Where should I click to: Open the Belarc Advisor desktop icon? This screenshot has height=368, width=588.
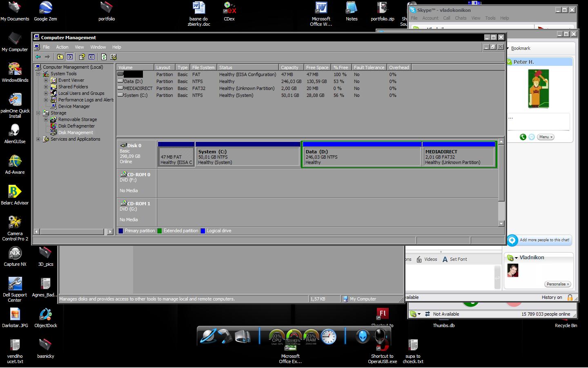pyautogui.click(x=15, y=195)
